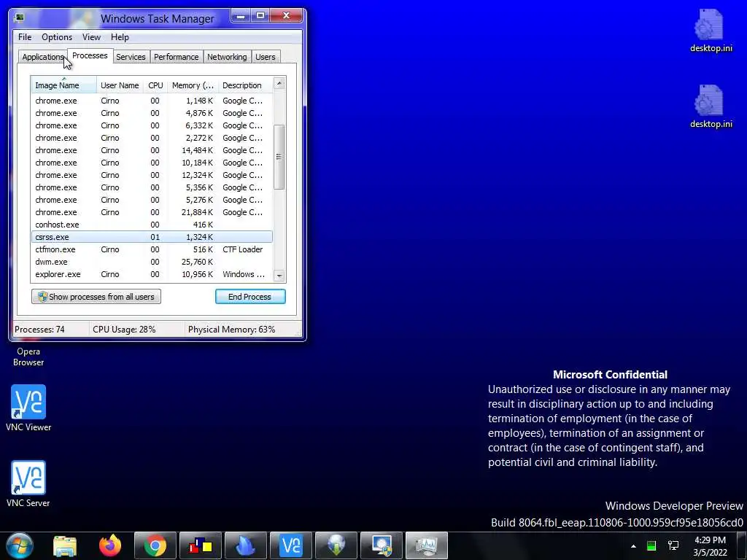This screenshot has height=560, width=747.
Task: Click the Show Desktop strip
Action: coord(742,545)
